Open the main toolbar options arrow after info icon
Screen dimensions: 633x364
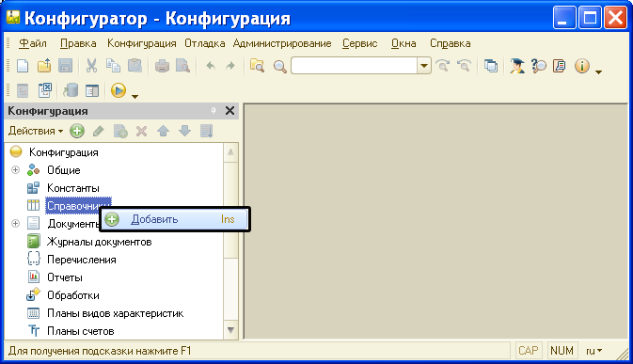(599, 71)
